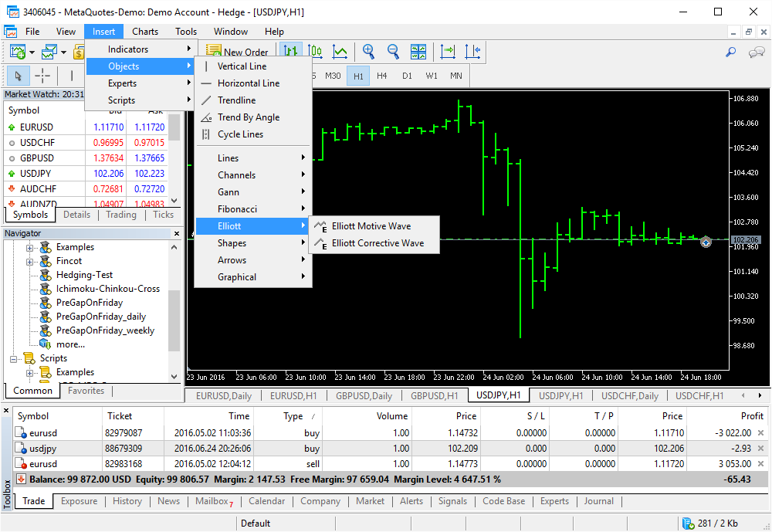Collapse the Scripts tree node
Viewport: 772px width, 532px height.
tap(14, 359)
